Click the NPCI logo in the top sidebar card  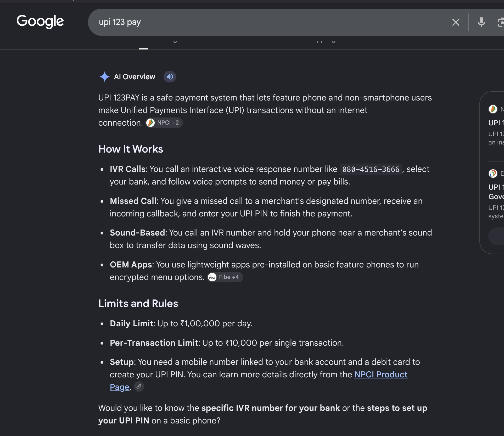tap(493, 109)
